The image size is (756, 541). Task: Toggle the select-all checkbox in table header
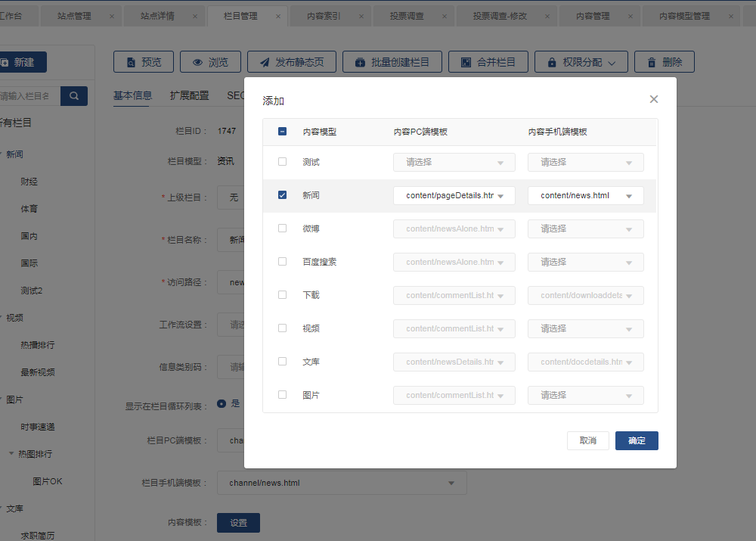(x=283, y=132)
